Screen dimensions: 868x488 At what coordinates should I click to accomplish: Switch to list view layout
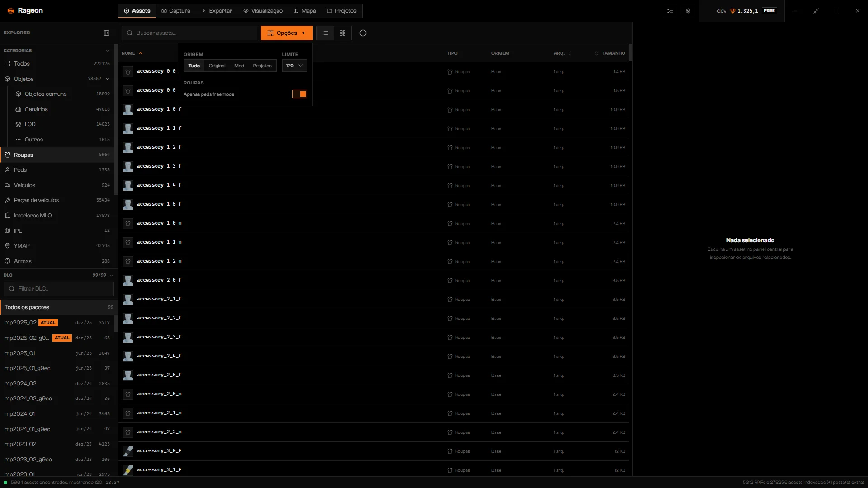[x=325, y=33]
